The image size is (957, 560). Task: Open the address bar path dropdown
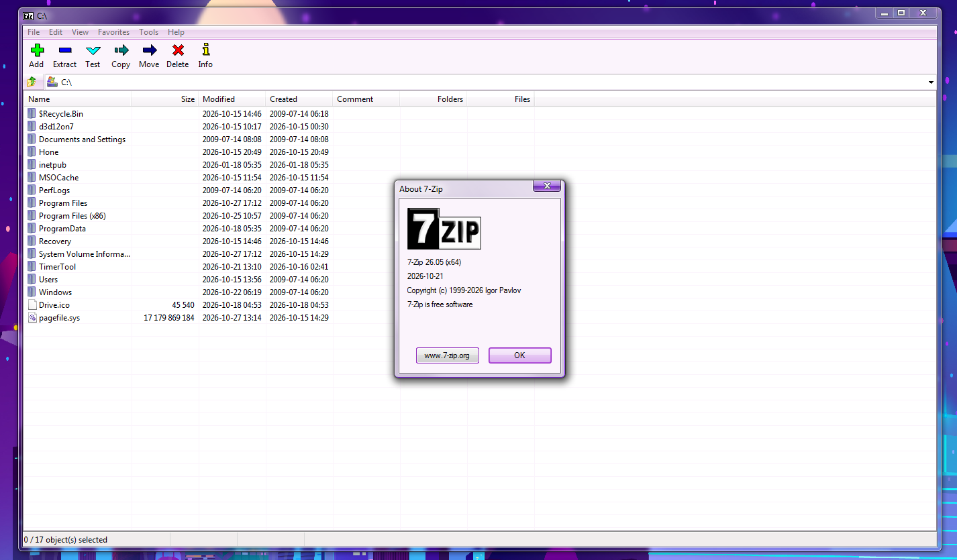pyautogui.click(x=931, y=82)
